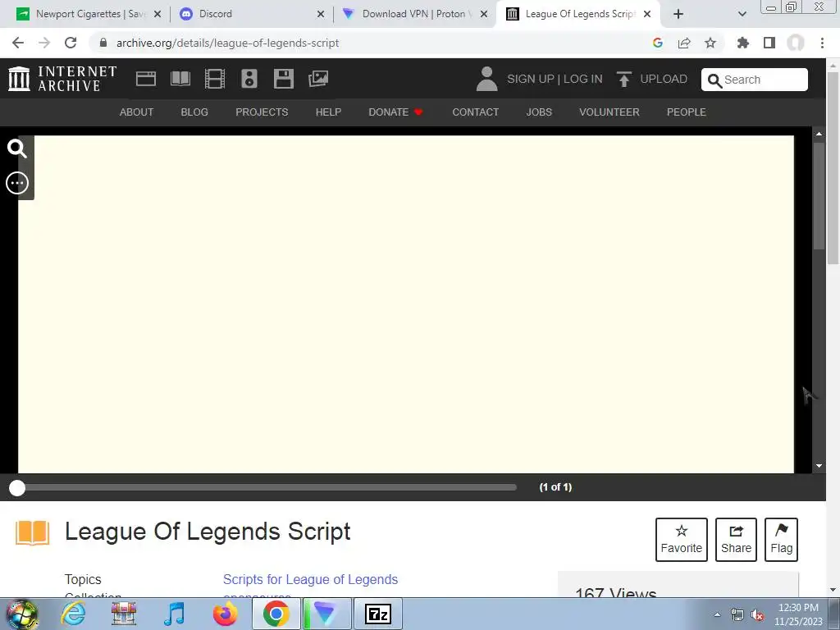Viewport: 840px width, 630px height.
Task: Open the BLOG menu item
Action: pos(194,112)
